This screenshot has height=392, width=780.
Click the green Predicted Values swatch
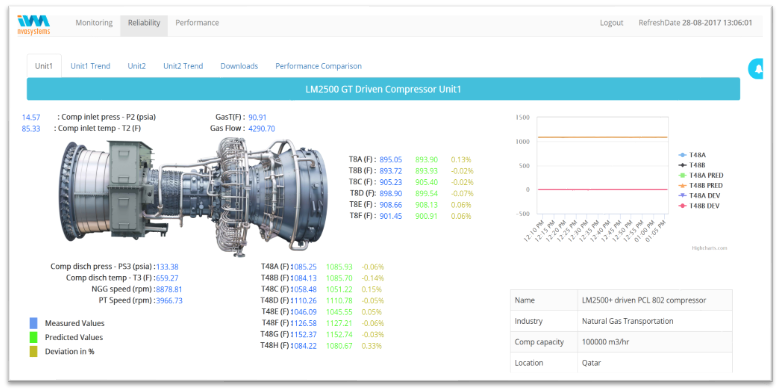click(x=33, y=337)
